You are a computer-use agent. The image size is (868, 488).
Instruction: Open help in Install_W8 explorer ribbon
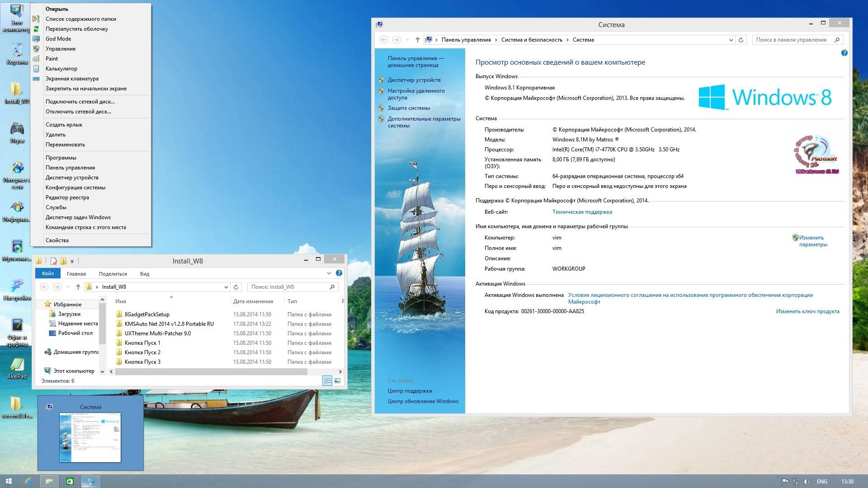pos(339,273)
